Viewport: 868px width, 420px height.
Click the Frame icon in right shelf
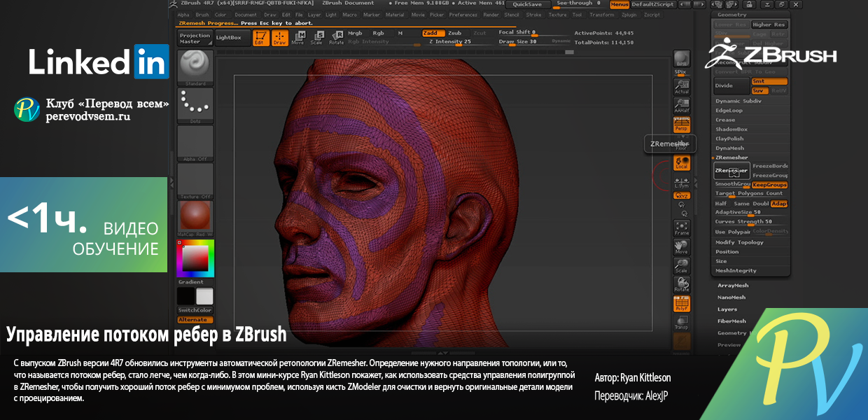pyautogui.click(x=681, y=228)
